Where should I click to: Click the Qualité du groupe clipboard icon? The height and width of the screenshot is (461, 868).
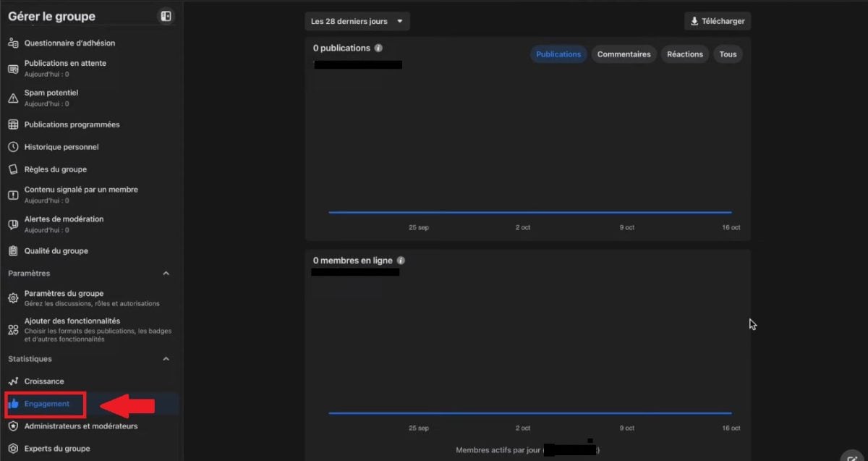click(13, 251)
